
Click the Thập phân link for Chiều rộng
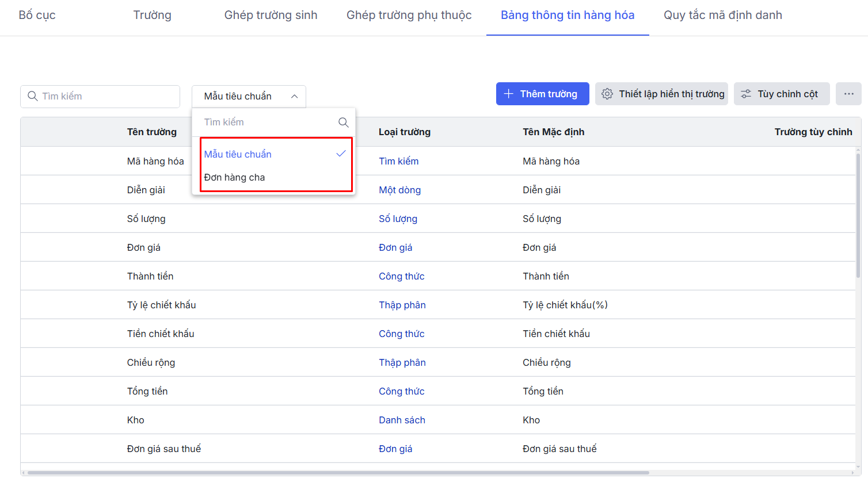(402, 362)
